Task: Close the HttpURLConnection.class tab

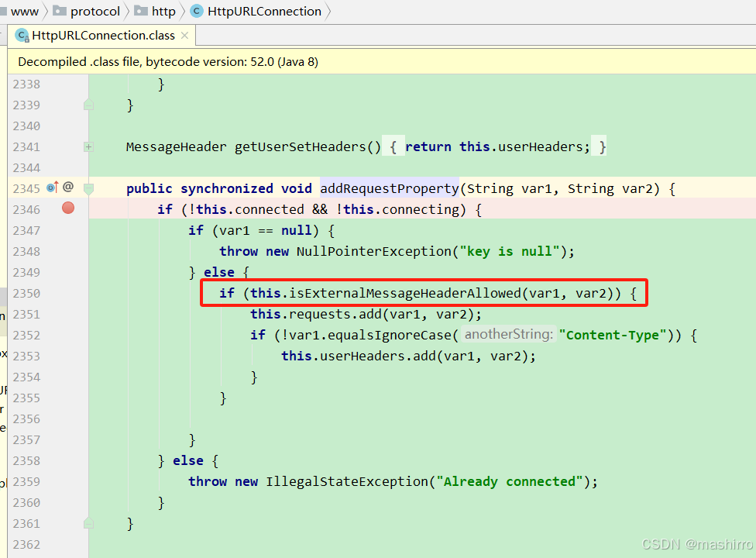Action: (184, 36)
